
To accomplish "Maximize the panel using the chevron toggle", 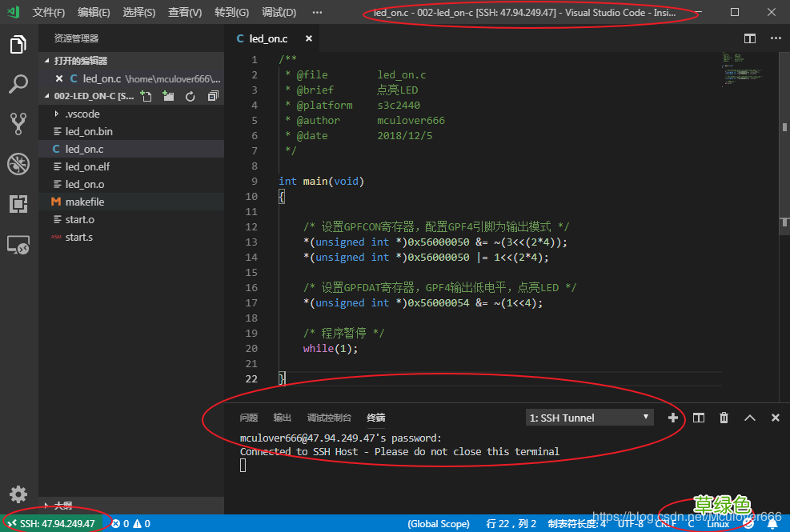I will (x=749, y=417).
